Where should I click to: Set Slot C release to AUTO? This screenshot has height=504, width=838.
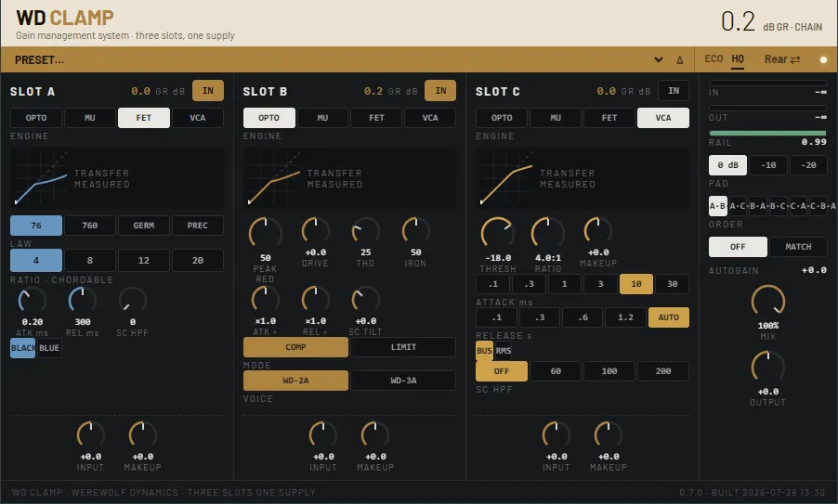pos(669,317)
